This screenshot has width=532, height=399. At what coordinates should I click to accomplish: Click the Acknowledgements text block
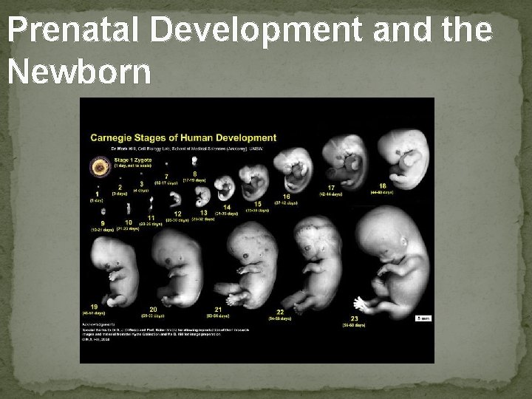coord(166,332)
